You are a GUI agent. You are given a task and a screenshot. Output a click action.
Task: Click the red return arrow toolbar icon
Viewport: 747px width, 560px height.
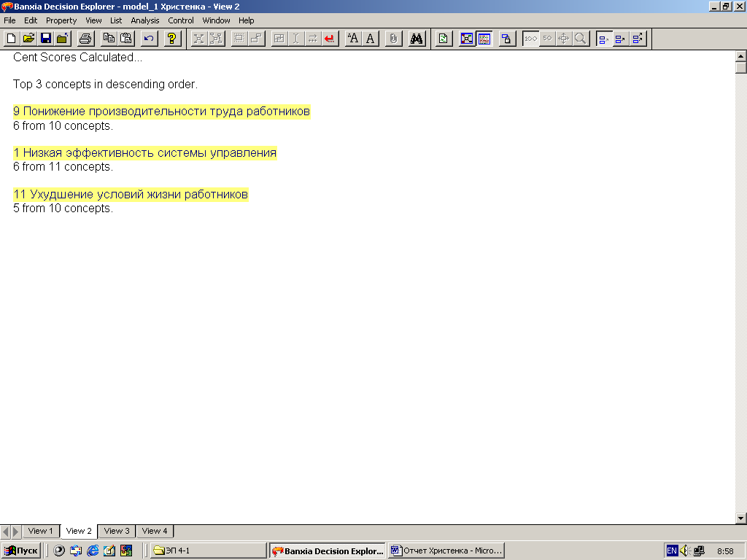point(330,39)
